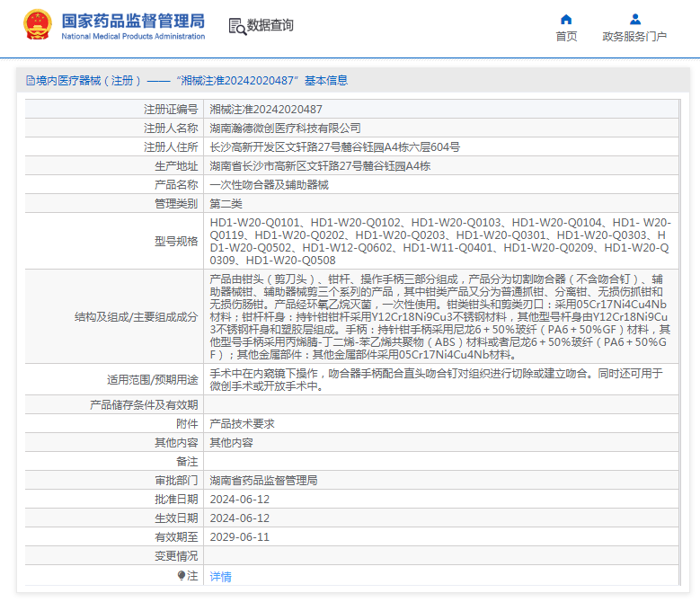Click the 有效期至 date 2029-06-11
700x602 pixels.
[239, 537]
